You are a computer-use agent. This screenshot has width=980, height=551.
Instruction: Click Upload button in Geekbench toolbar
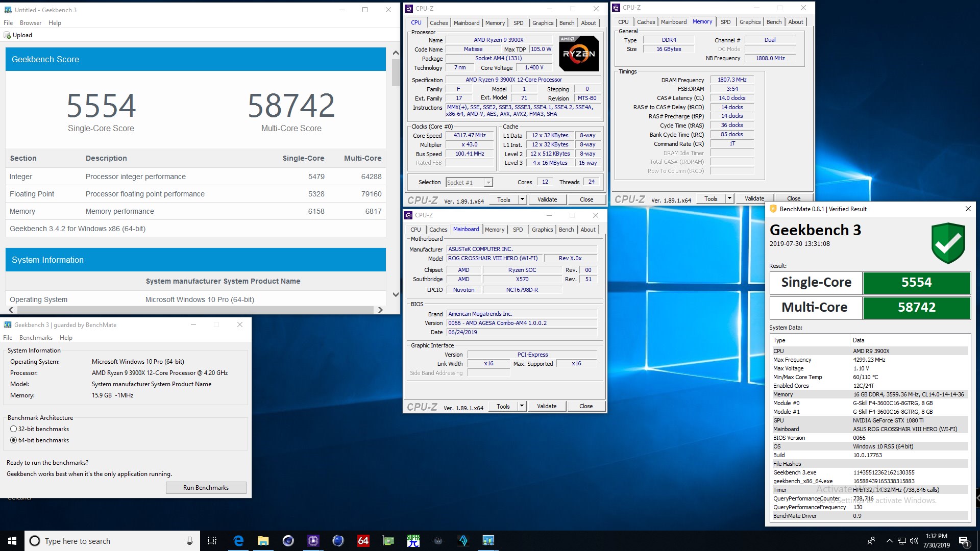(18, 35)
